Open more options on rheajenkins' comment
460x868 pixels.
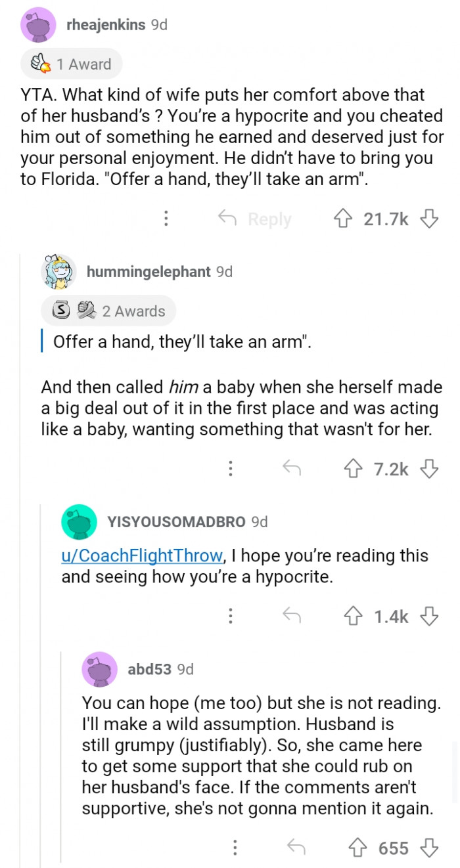click(167, 219)
